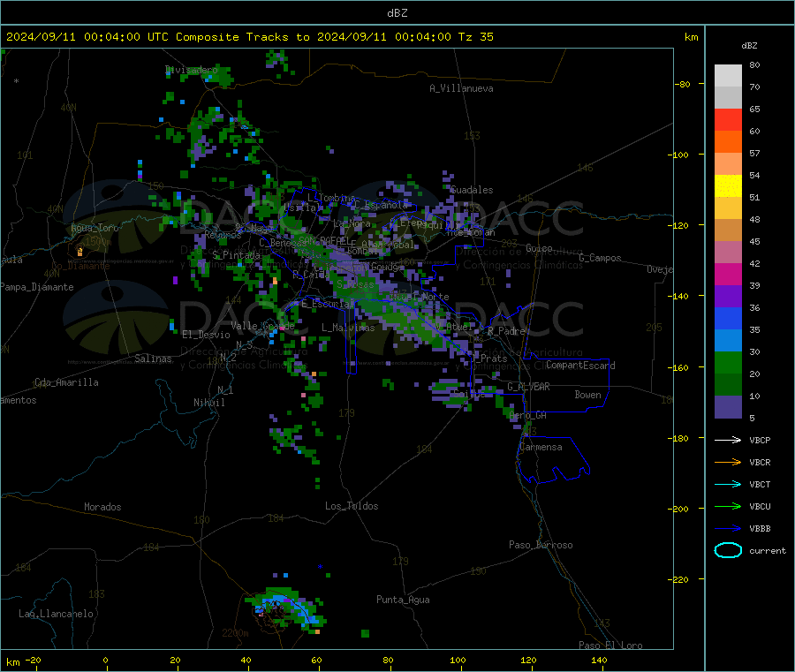Select the light gray 70-80 dBZ swatch
The height and width of the screenshot is (672, 795).
[x=728, y=76]
